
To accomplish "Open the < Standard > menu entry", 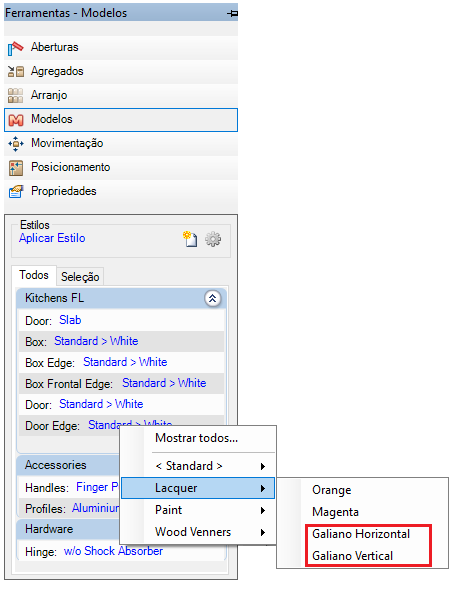I will coord(198,466).
